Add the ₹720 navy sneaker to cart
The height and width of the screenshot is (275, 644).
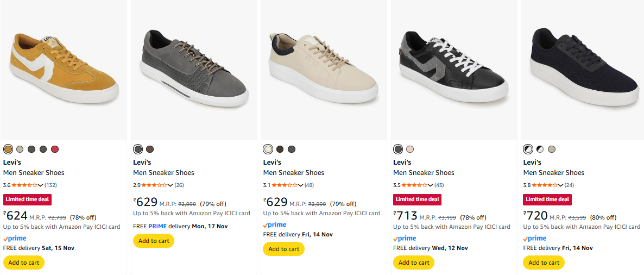click(x=544, y=262)
